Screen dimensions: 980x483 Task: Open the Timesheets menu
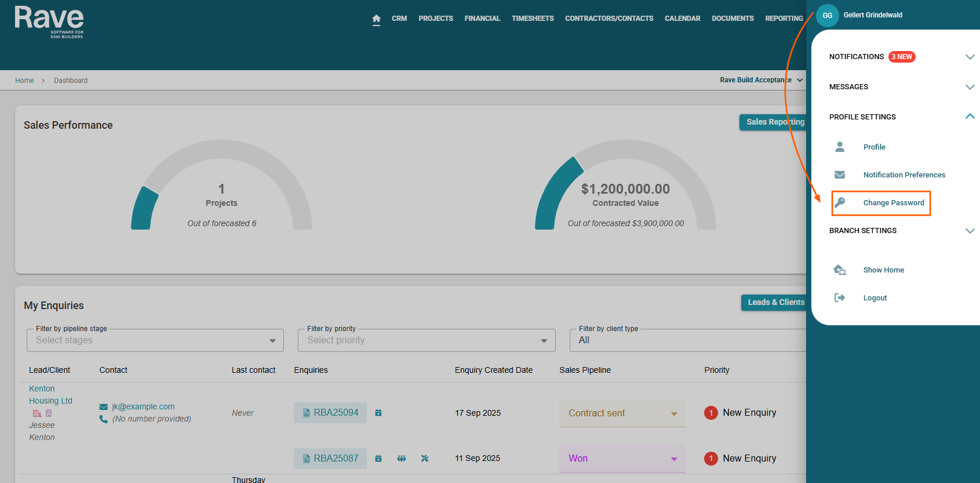(x=533, y=19)
